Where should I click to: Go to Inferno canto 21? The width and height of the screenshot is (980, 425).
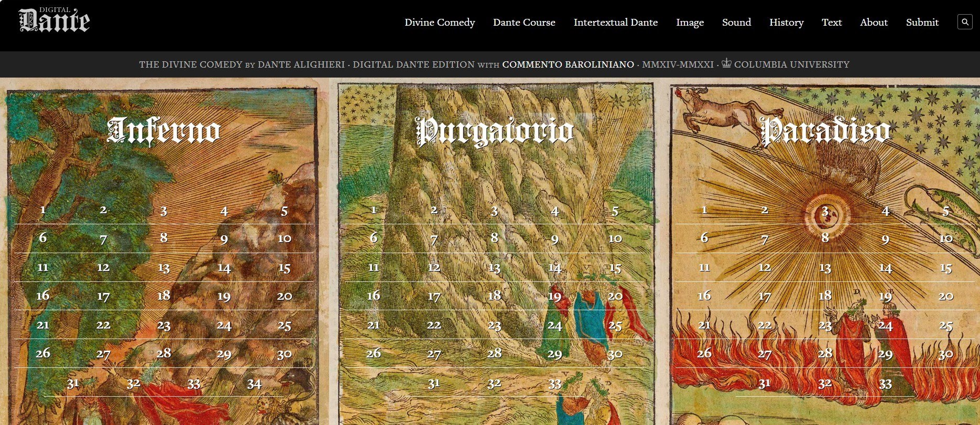tap(43, 325)
